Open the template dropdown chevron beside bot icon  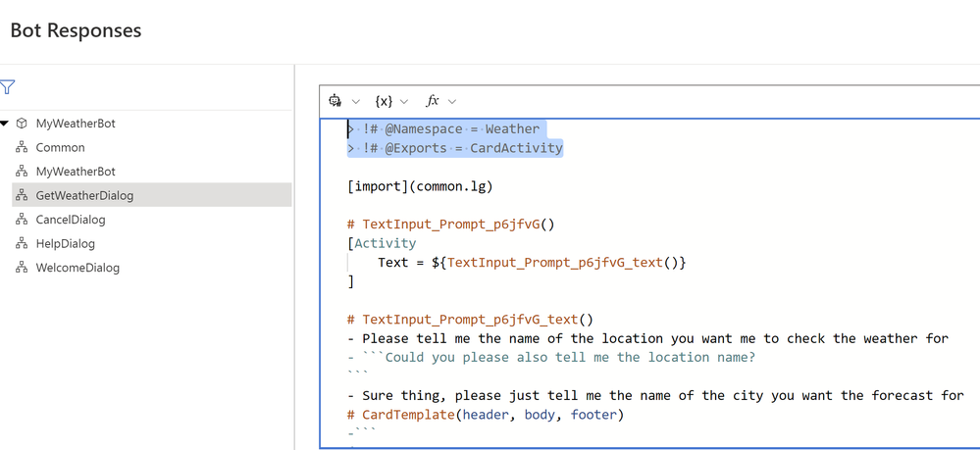(356, 101)
